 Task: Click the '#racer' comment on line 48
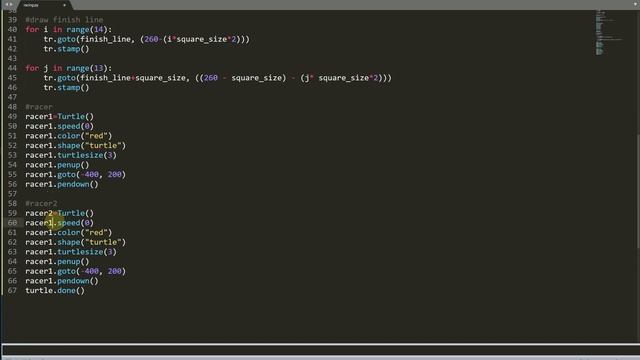click(39, 107)
